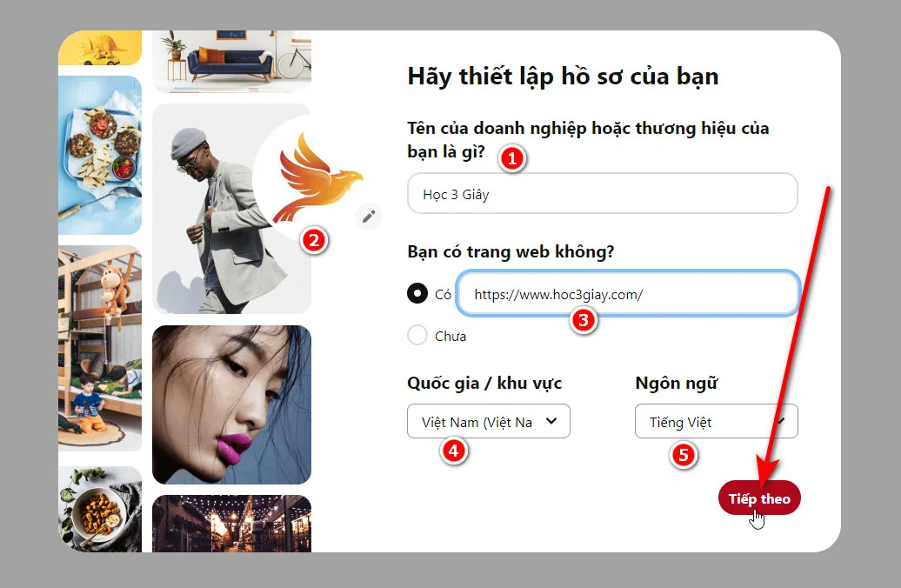Click the food tray photo on blue background
The image size is (901, 588).
[x=100, y=155]
